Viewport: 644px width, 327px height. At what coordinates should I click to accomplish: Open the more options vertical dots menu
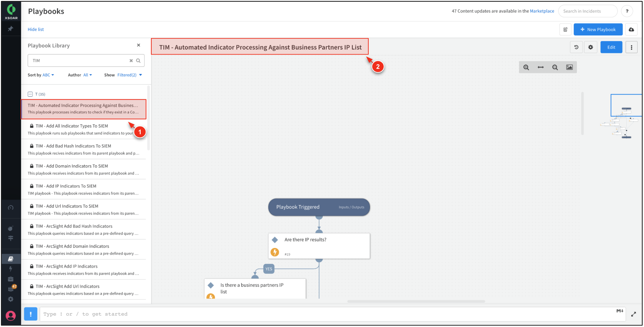632,47
